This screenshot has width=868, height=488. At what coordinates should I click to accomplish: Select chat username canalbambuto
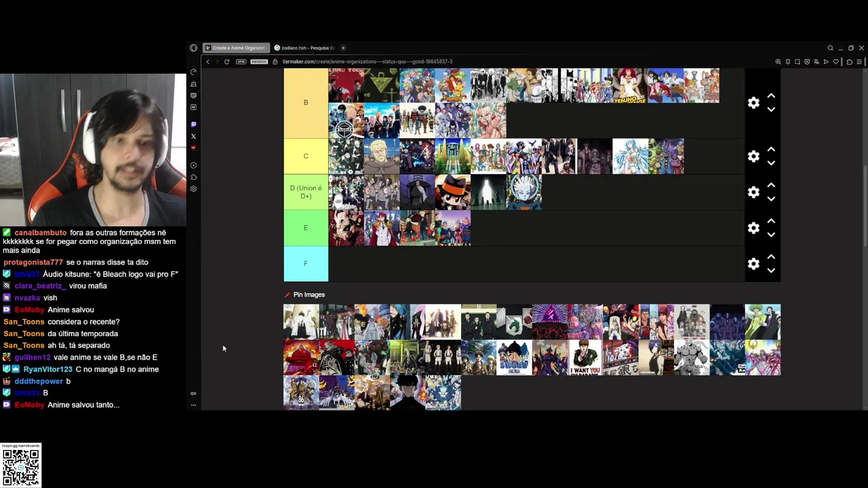41,232
